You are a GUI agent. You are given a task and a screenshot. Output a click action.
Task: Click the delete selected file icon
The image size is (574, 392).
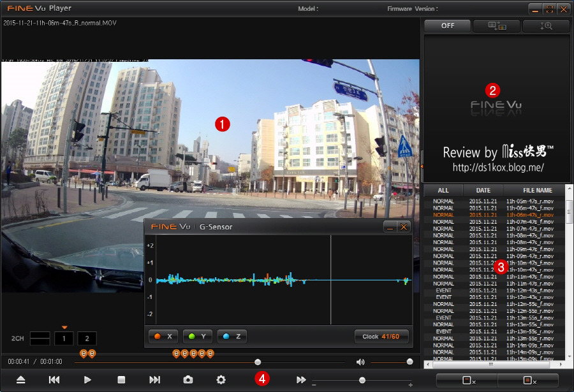[x=467, y=381]
